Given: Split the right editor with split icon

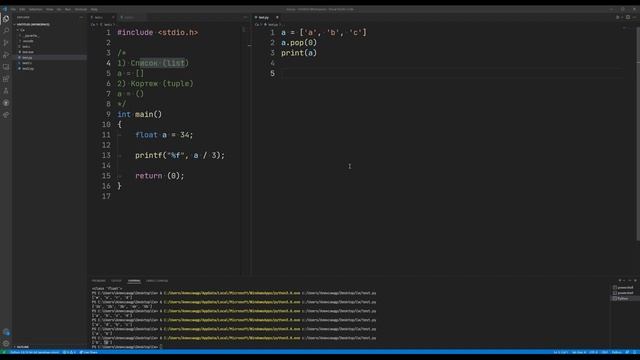Looking at the screenshot, I should [628, 17].
